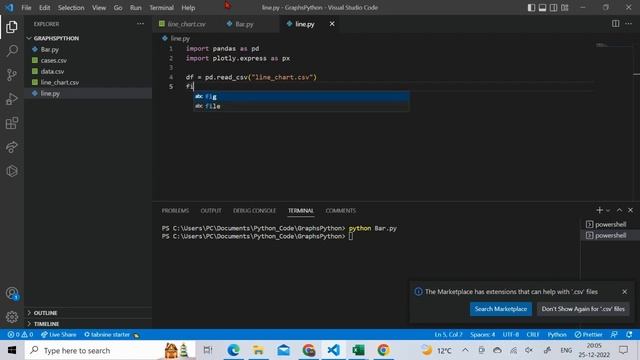This screenshot has width=640, height=360.
Task: Open the Search view in activity bar
Action: pyautogui.click(x=12, y=51)
